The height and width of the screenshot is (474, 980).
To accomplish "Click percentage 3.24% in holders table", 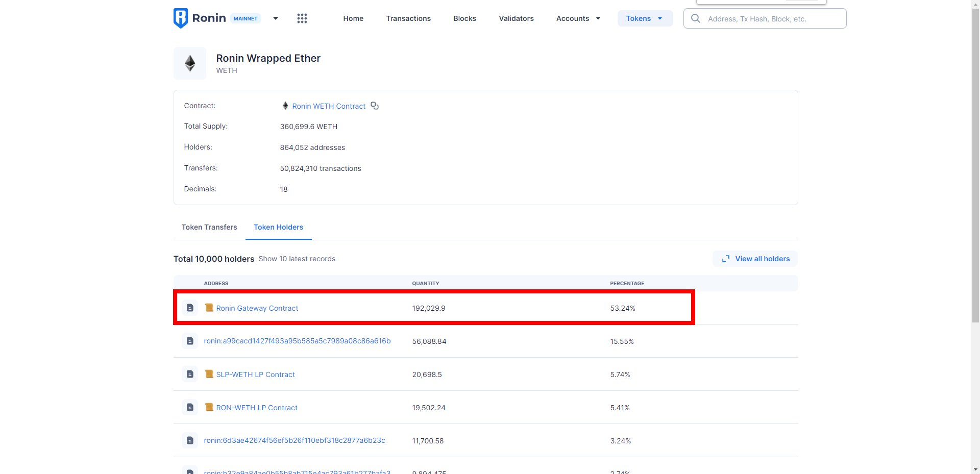I will tap(621, 441).
